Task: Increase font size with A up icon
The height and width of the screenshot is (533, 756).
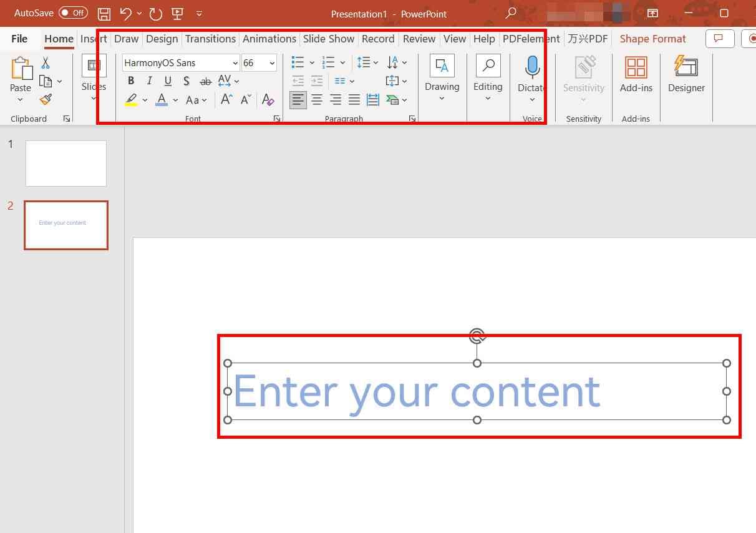Action: click(x=226, y=100)
